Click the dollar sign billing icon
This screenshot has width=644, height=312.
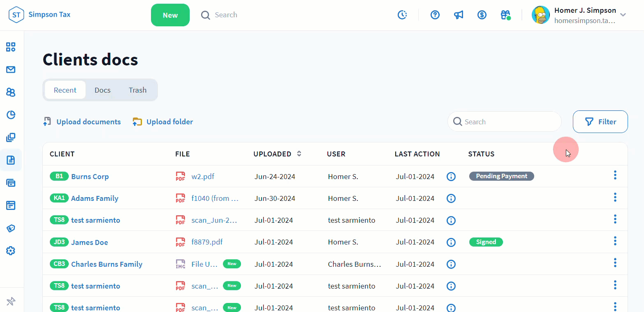coord(482,15)
